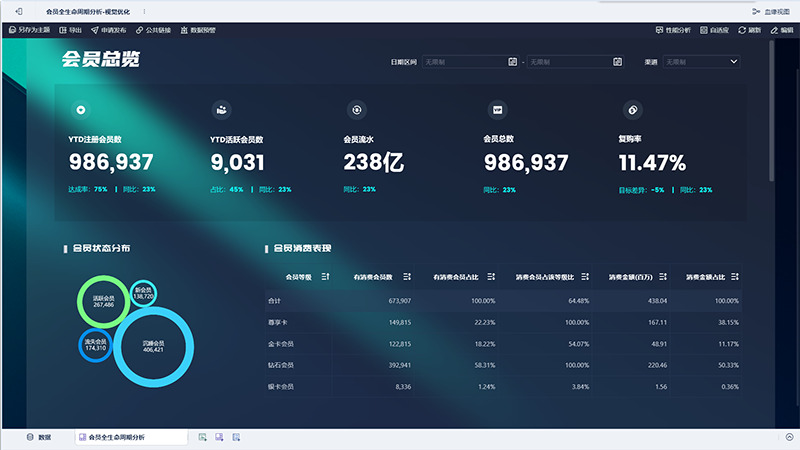Screen dimensions: 800x450
Task: Sort by the 有消费会员占比 column
Action: click(x=491, y=277)
